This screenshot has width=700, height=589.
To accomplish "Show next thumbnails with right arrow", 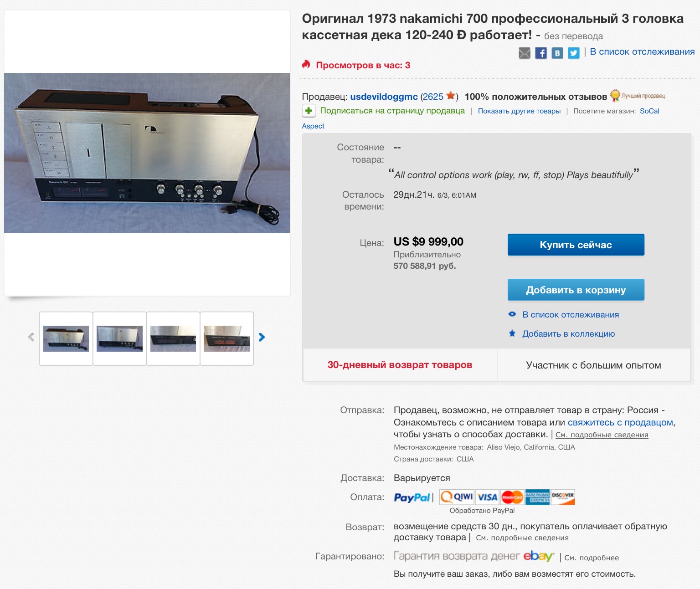I will coord(262,337).
